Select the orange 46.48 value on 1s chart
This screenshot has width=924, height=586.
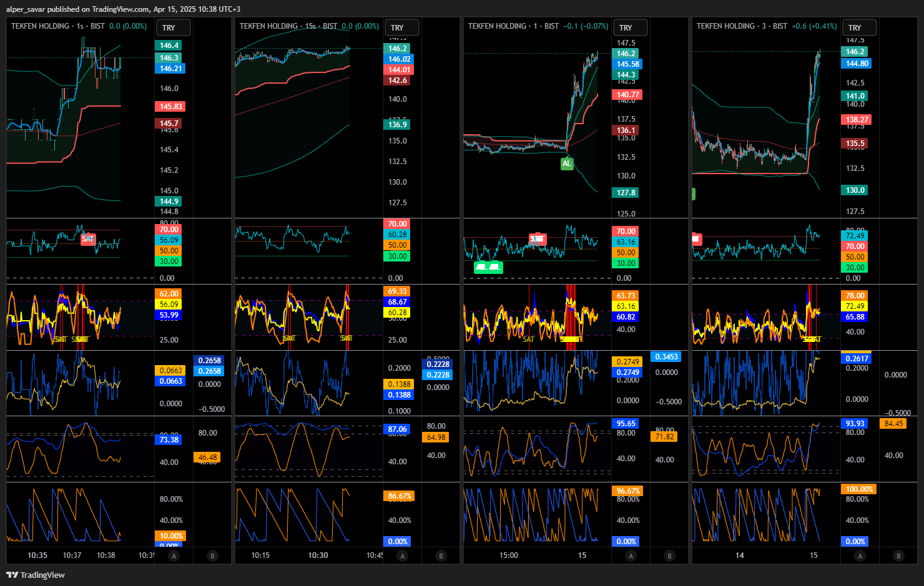coord(207,457)
